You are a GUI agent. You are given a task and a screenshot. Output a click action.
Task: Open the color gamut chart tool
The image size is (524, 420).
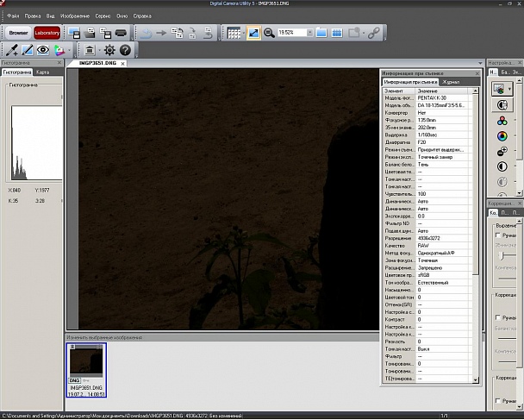59,50
